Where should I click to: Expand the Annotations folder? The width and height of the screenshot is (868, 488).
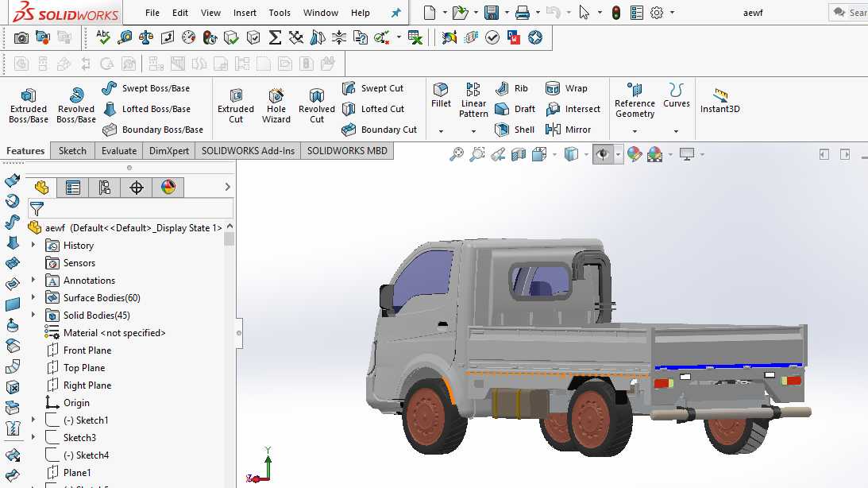pos(33,280)
